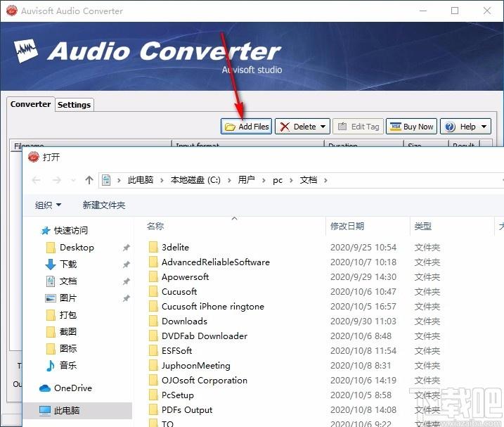Click the 音乐 note icon
The height and width of the screenshot is (427, 504).
(50, 366)
